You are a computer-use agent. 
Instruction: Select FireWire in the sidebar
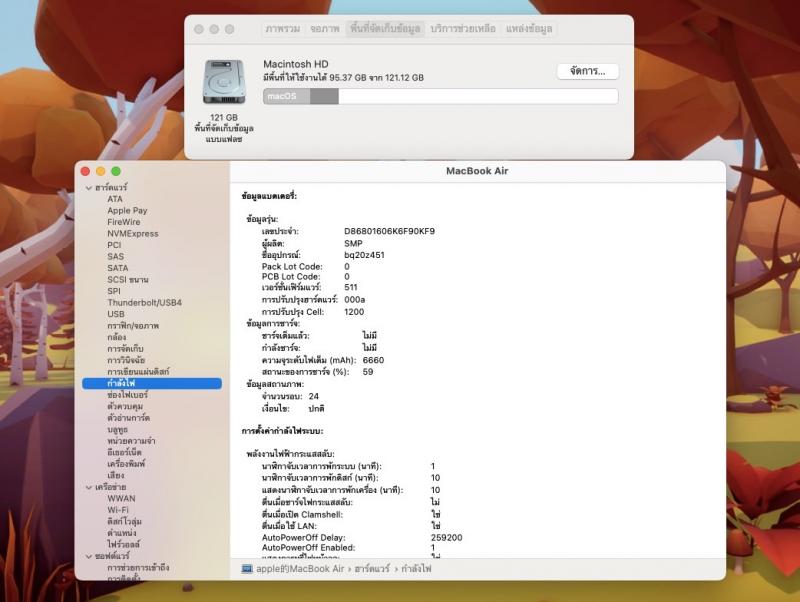[x=123, y=222]
